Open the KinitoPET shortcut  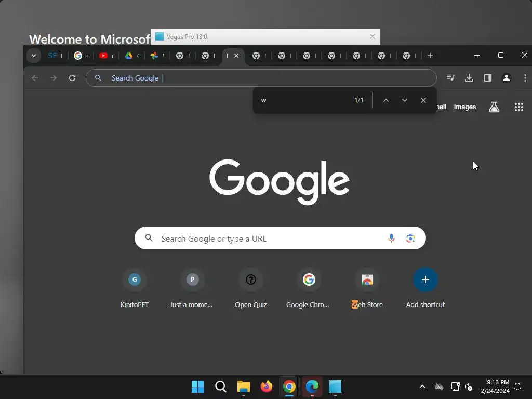135,288
